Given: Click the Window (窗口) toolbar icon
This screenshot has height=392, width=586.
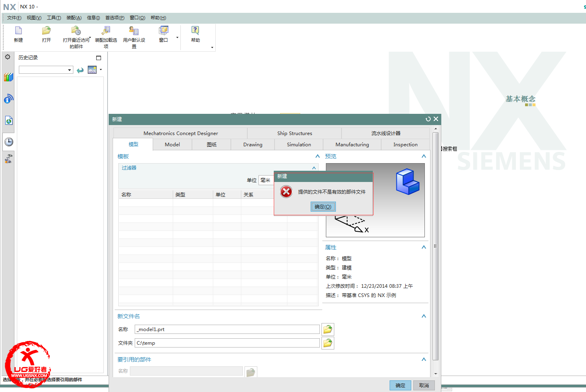Looking at the screenshot, I should [164, 31].
